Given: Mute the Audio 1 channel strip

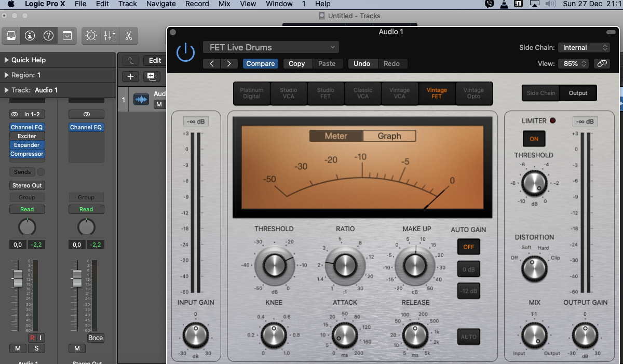Looking at the screenshot, I should point(17,348).
